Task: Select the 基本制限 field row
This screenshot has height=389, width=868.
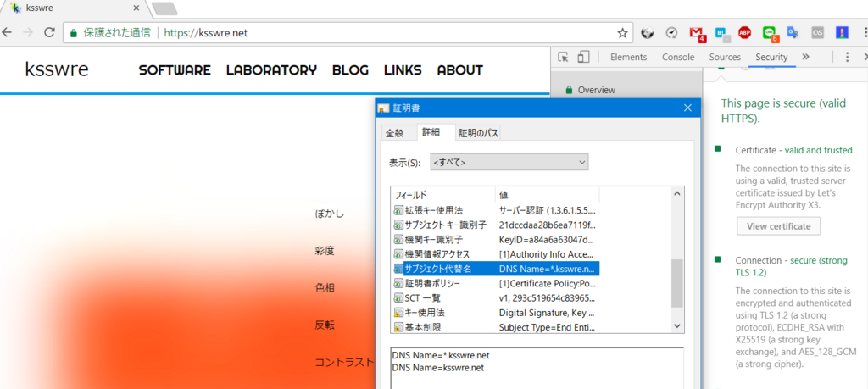Action: pyautogui.click(x=496, y=328)
